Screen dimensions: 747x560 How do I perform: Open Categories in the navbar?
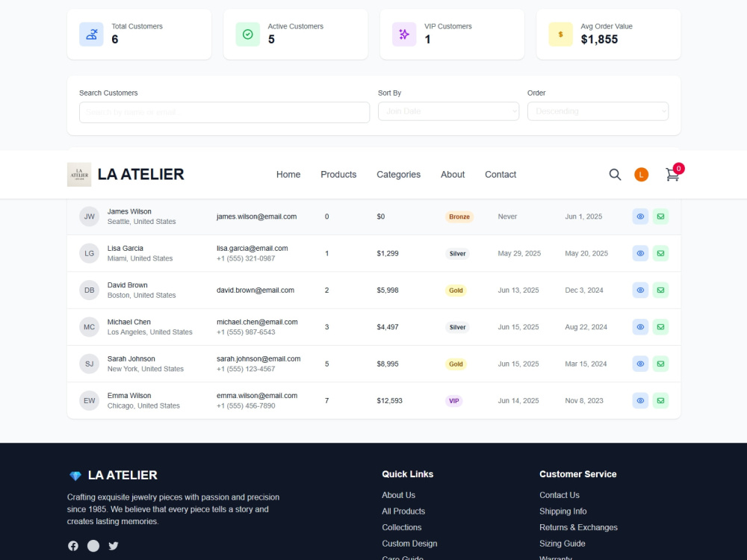[398, 175]
